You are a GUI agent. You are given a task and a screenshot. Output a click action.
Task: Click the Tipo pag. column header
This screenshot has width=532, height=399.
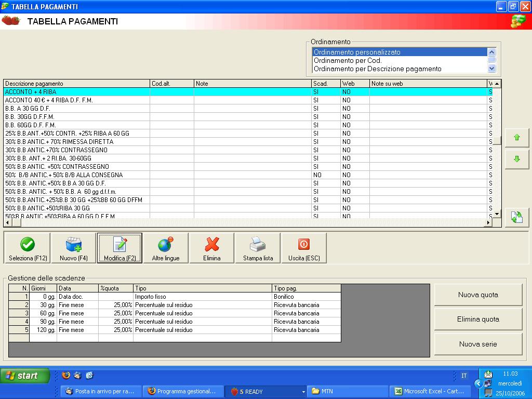coord(307,288)
